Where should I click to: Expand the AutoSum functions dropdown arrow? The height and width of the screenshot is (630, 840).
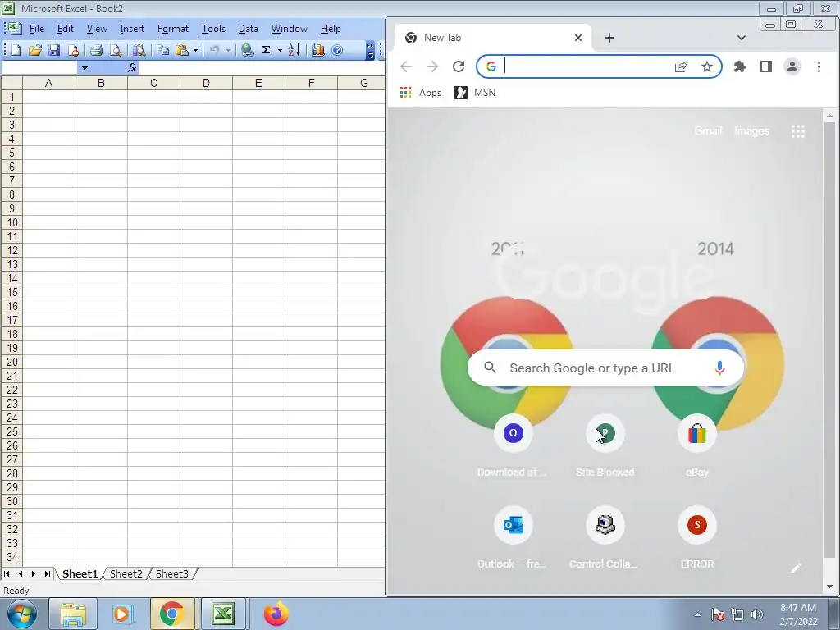tap(280, 50)
